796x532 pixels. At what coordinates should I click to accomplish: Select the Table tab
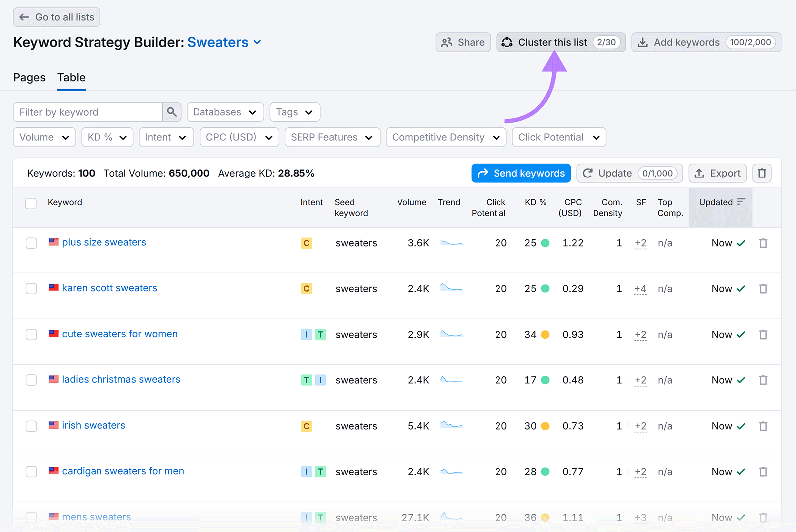click(x=71, y=77)
